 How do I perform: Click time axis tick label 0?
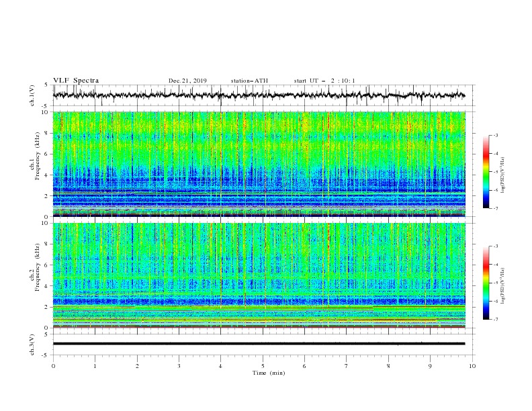point(53,366)
